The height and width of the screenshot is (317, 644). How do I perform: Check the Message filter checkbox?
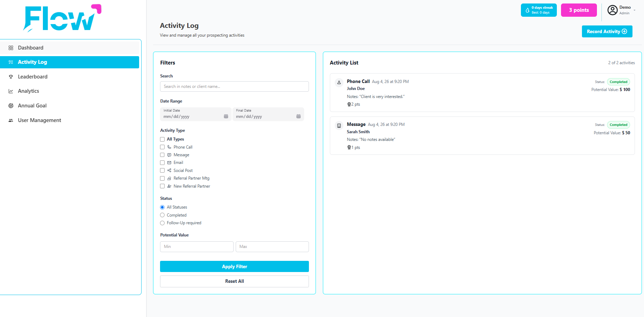pyautogui.click(x=162, y=155)
